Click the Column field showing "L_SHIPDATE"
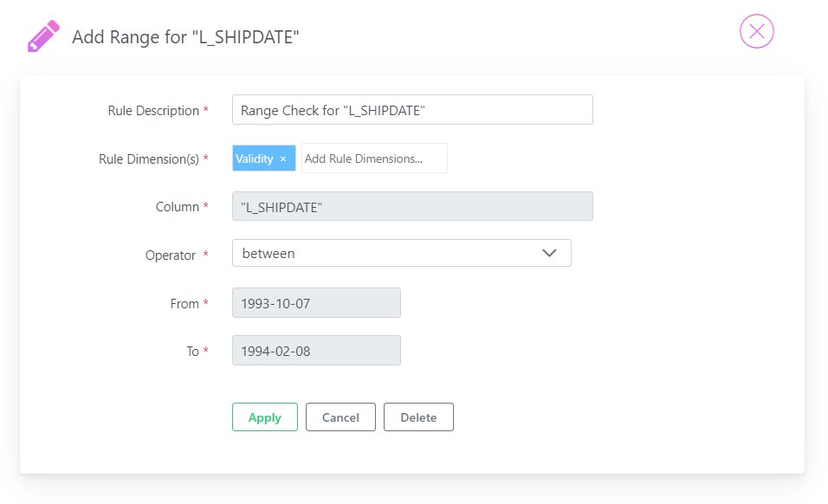This screenshot has height=504, width=828. pyautogui.click(x=412, y=206)
